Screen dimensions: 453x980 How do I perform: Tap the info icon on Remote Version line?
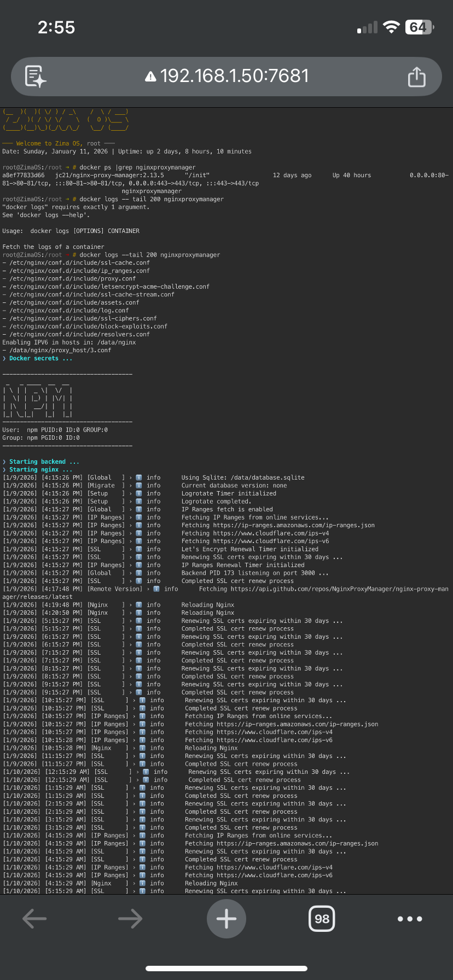pos(156,589)
